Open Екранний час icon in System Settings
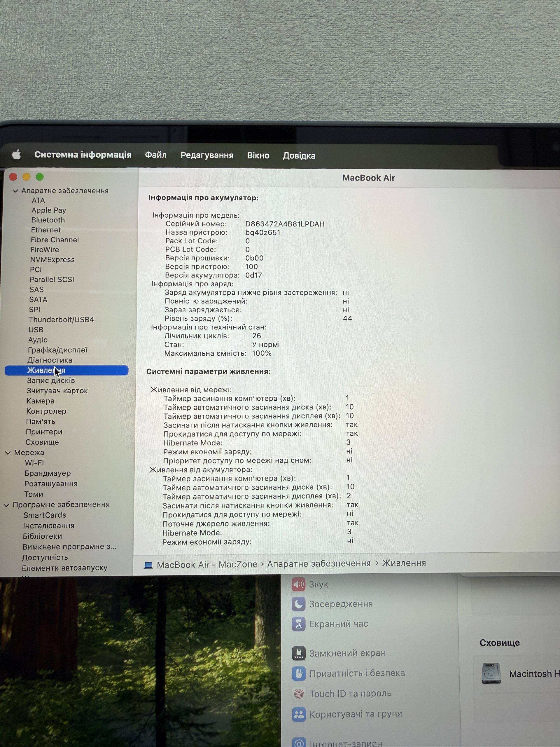The height and width of the screenshot is (747, 560). (x=298, y=624)
